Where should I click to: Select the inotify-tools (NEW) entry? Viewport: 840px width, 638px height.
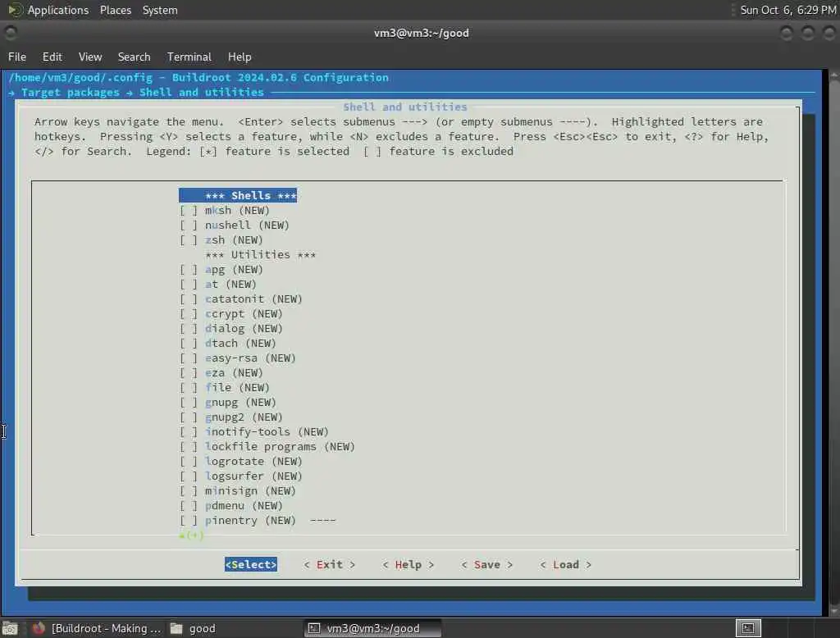click(x=267, y=432)
